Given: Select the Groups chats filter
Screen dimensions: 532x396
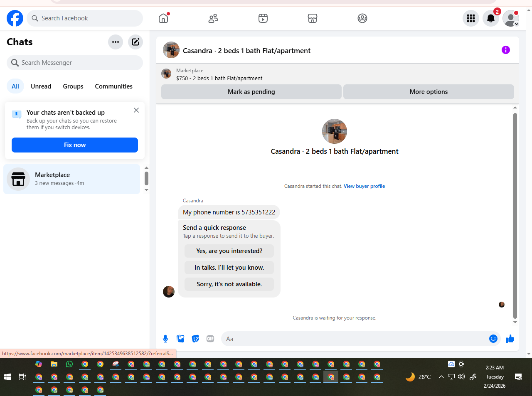Looking at the screenshot, I should (x=73, y=86).
